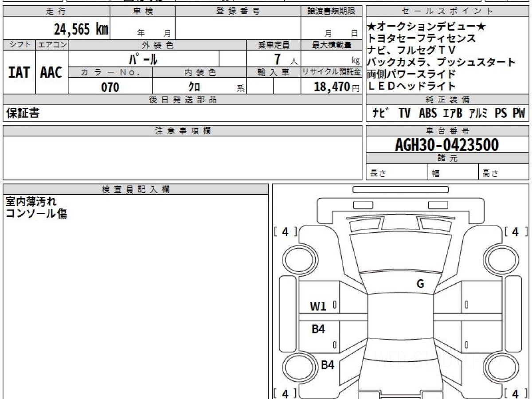This screenshot has height=399, width=532.
Task: Select the chassis number AGH30-0423500
Action: click(447, 145)
